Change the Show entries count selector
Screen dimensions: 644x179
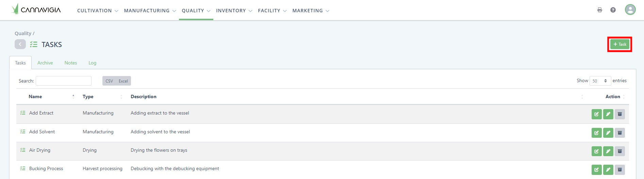click(x=600, y=81)
